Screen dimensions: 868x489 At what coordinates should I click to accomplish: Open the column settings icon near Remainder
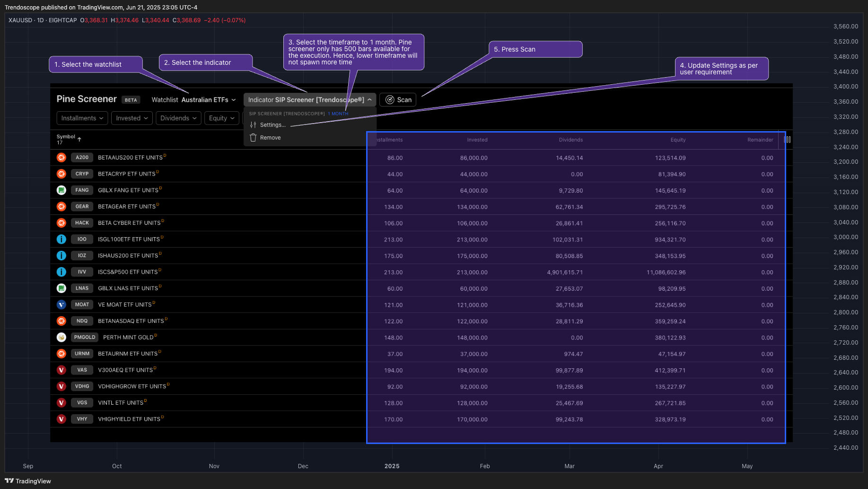(x=788, y=140)
